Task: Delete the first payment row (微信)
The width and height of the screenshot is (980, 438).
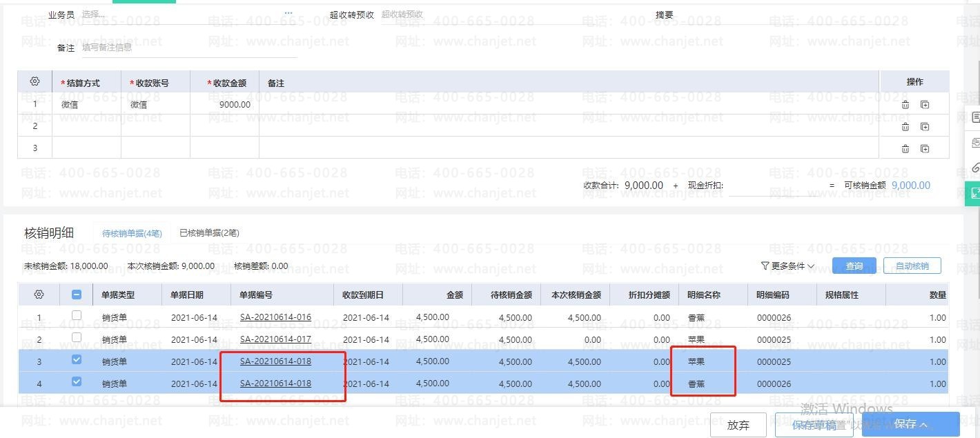Action: (905, 105)
